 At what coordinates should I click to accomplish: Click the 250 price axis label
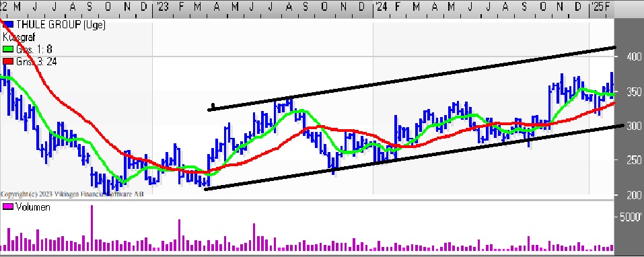point(634,160)
